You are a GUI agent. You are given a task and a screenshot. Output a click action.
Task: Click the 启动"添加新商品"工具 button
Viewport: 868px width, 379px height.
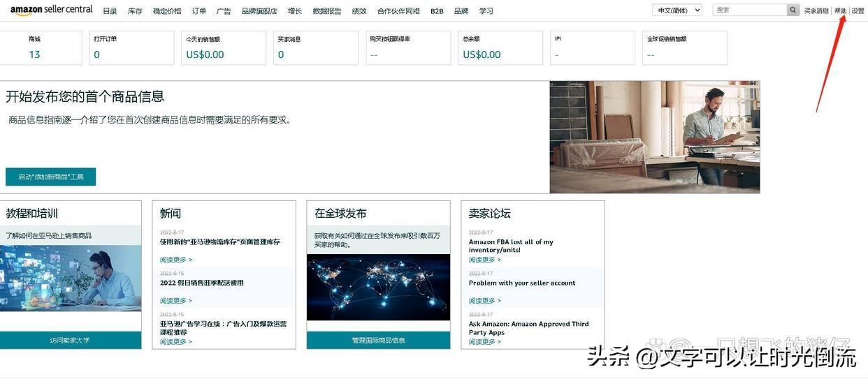[50, 177]
